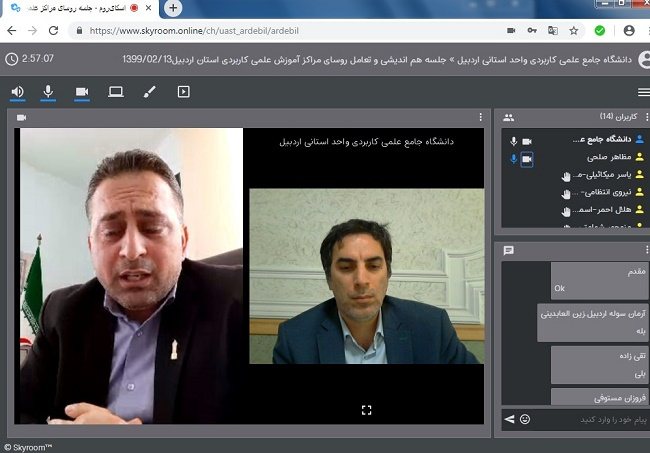The image size is (650, 453).
Task: Open a new browser tab
Action: pyautogui.click(x=173, y=8)
